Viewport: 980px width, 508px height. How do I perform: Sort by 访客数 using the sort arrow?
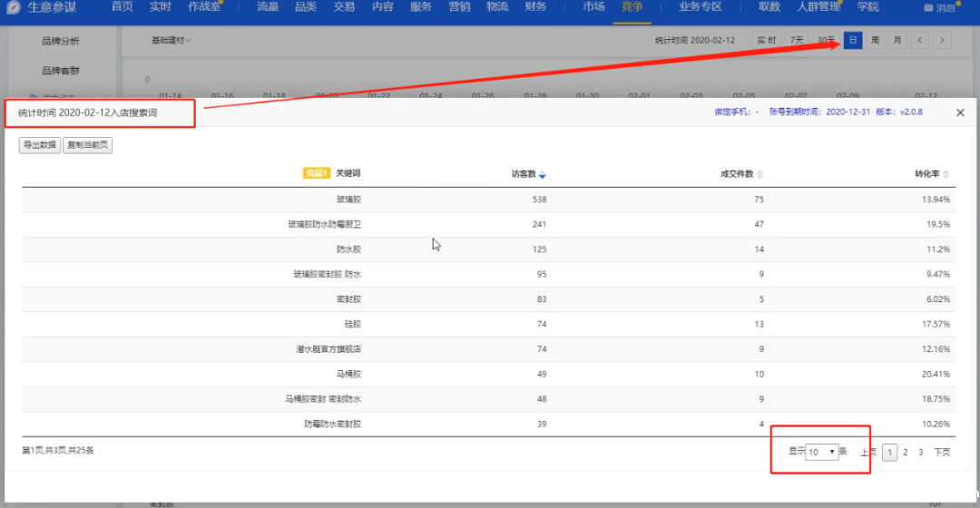pyautogui.click(x=543, y=174)
